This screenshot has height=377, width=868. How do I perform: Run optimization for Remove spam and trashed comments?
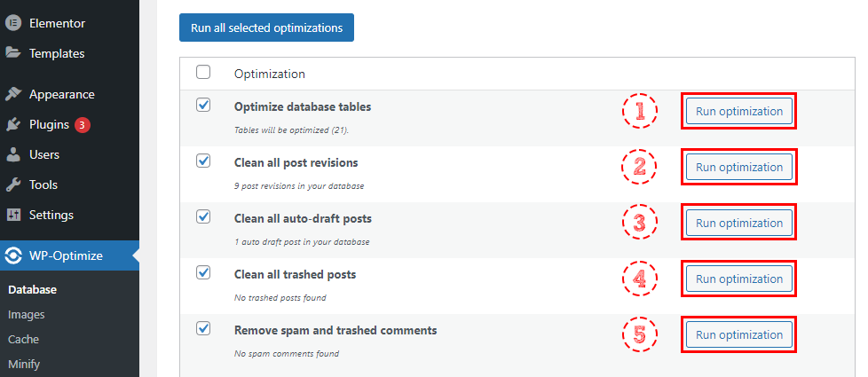[x=739, y=335]
